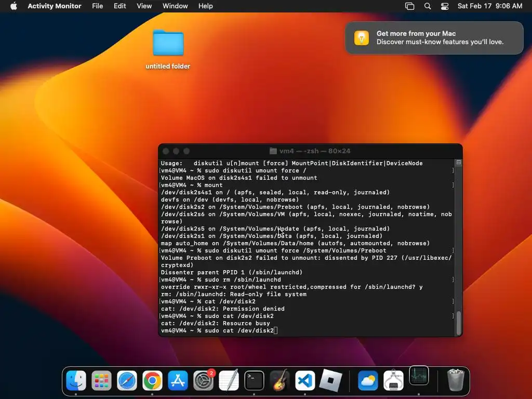
Task: Open the View menu
Action: 144,6
